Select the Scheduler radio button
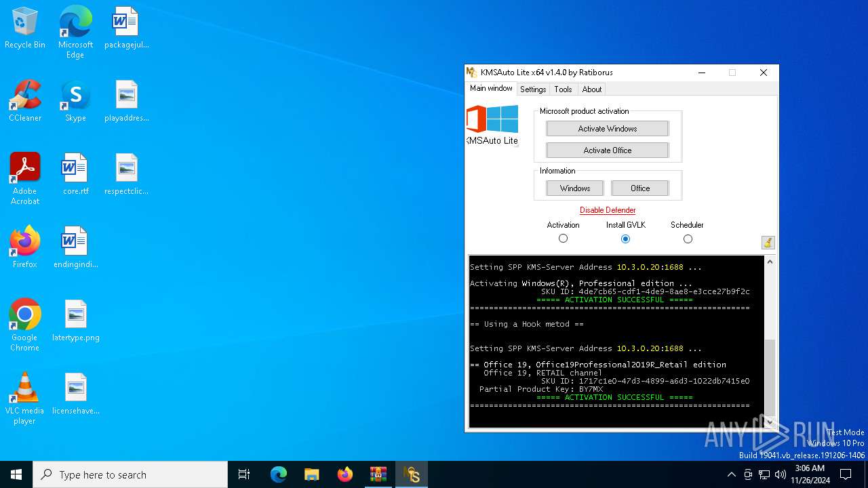Screen dimensions: 868x488 [688, 239]
